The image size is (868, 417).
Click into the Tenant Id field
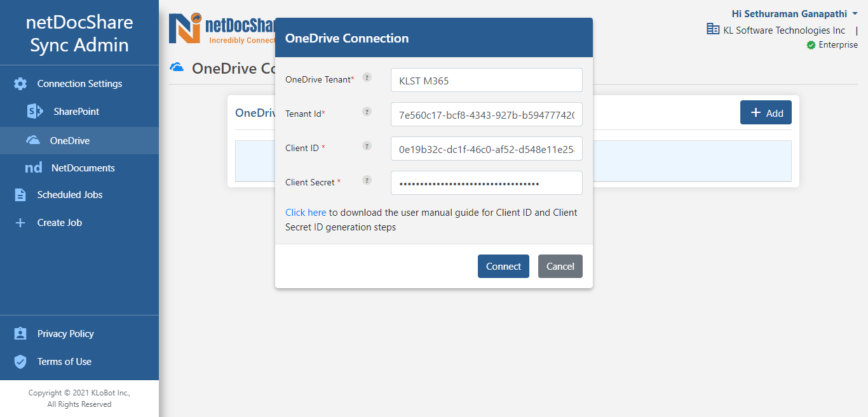coord(487,114)
